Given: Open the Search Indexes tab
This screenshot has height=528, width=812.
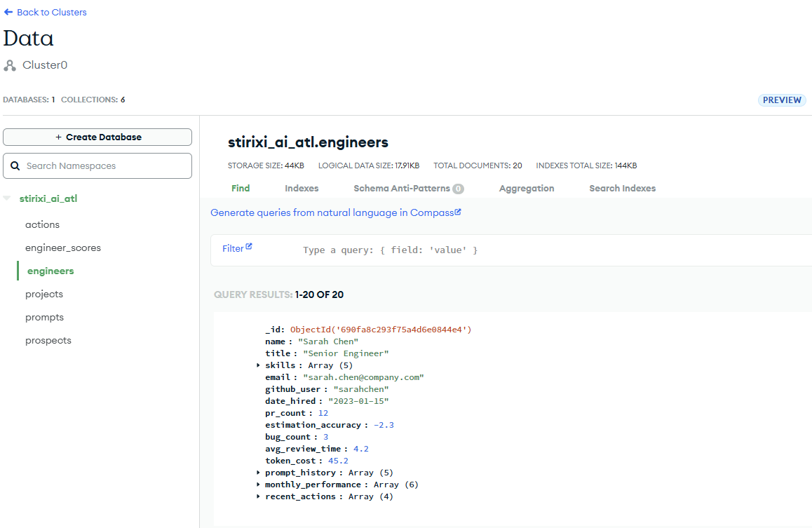Looking at the screenshot, I should coord(623,189).
